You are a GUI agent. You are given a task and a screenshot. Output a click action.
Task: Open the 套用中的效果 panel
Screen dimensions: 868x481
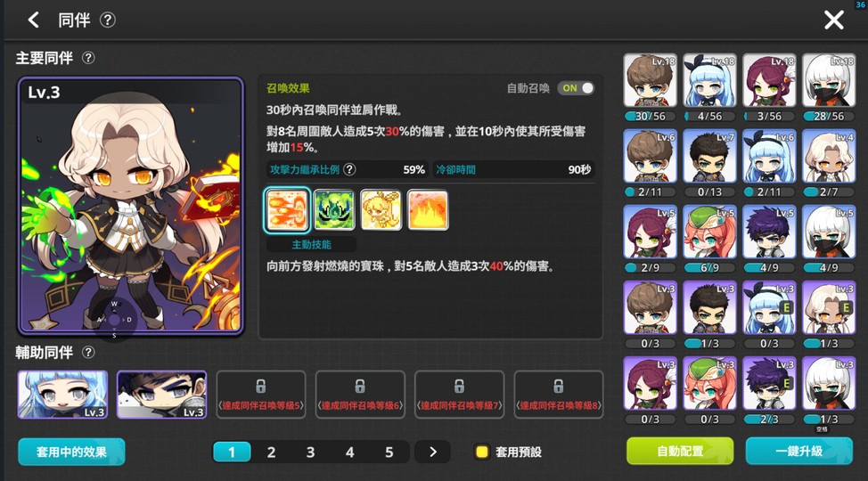71,452
